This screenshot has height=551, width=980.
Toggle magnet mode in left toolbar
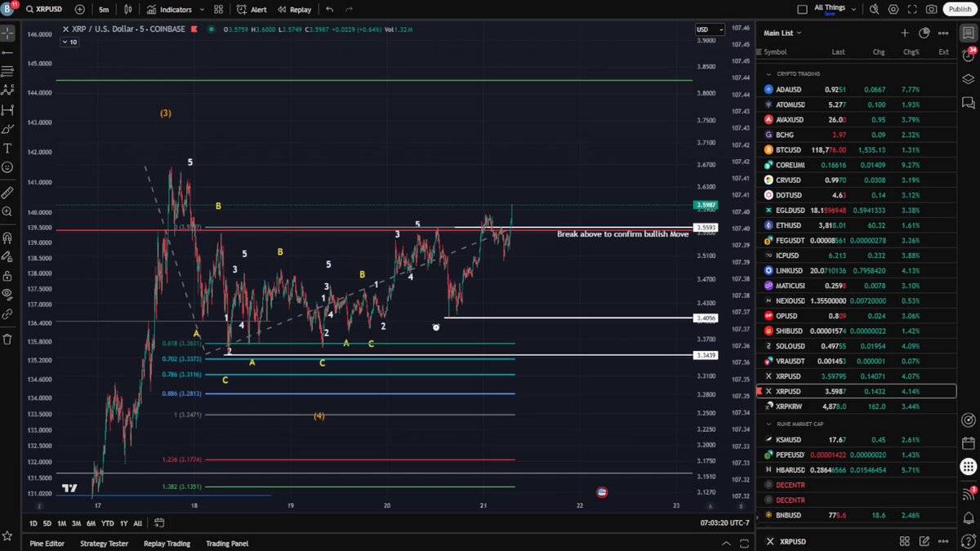(x=7, y=238)
